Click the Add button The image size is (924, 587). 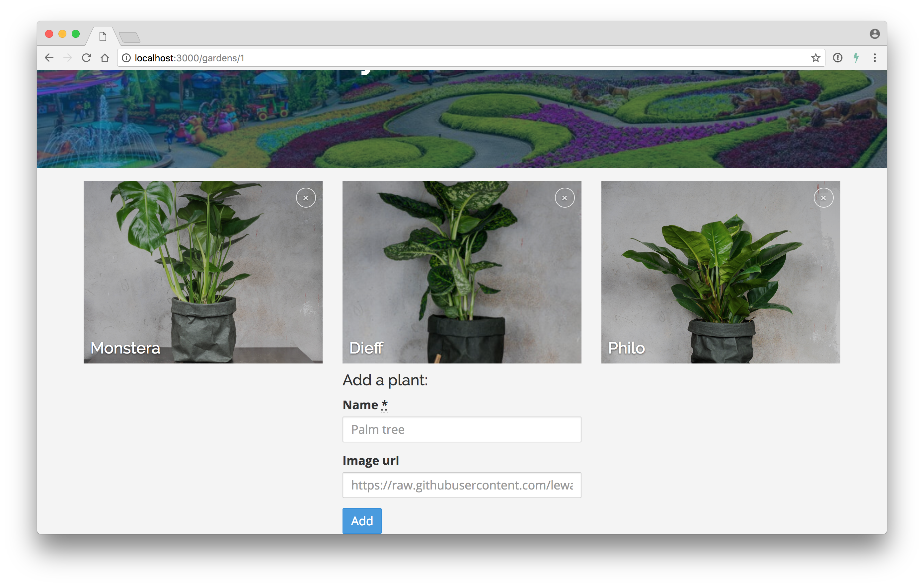coord(361,521)
